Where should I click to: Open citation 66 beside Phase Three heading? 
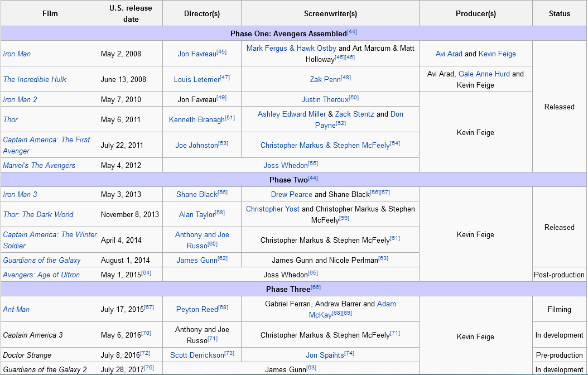click(x=316, y=287)
